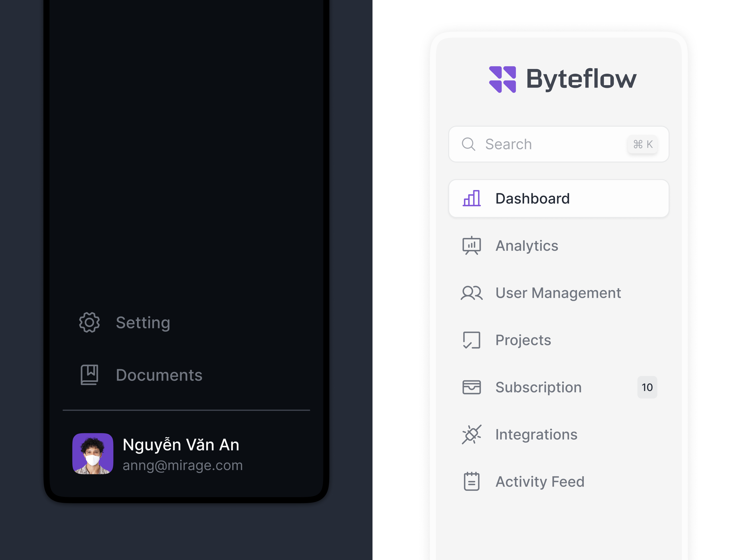Open Documents via the bookmark book icon
Screen dimensions: 745x560
[x=89, y=375]
